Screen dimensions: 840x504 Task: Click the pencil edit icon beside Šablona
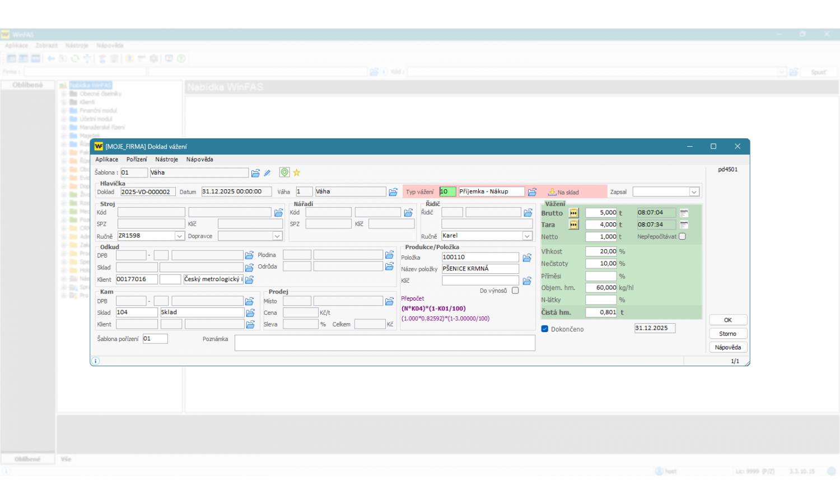click(x=267, y=173)
